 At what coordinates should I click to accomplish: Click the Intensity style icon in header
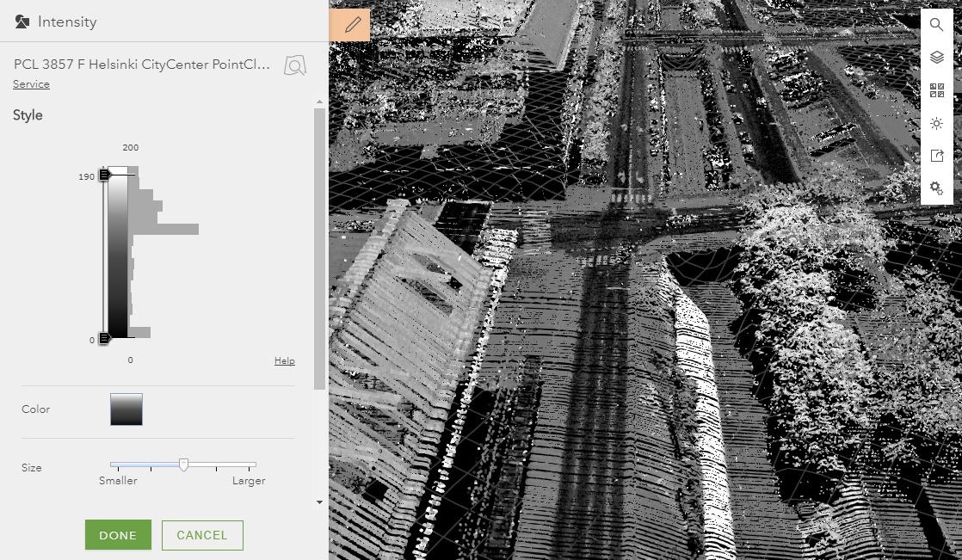(x=22, y=22)
